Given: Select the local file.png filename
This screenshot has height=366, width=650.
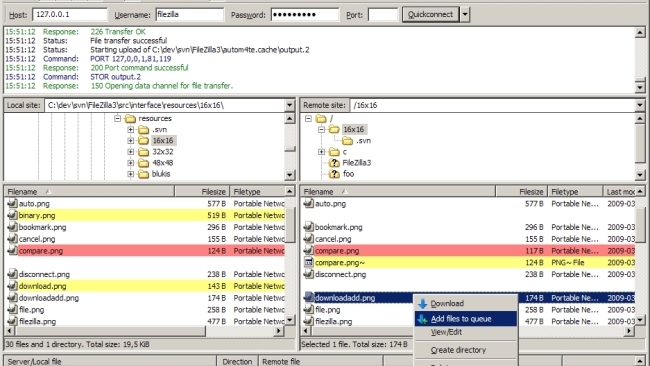Looking at the screenshot, I should pyautogui.click(x=32, y=310).
